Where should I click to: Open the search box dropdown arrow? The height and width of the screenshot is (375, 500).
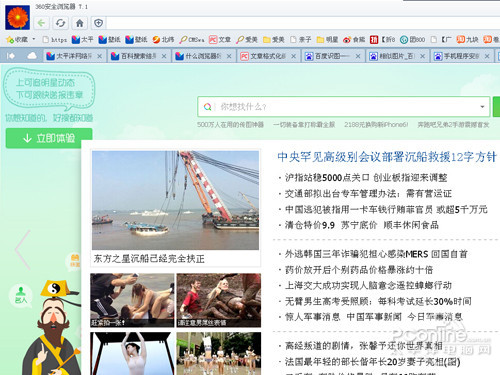tap(482, 107)
